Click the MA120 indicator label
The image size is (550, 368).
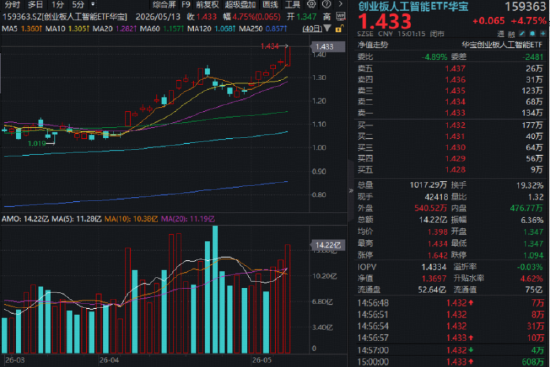click(199, 28)
